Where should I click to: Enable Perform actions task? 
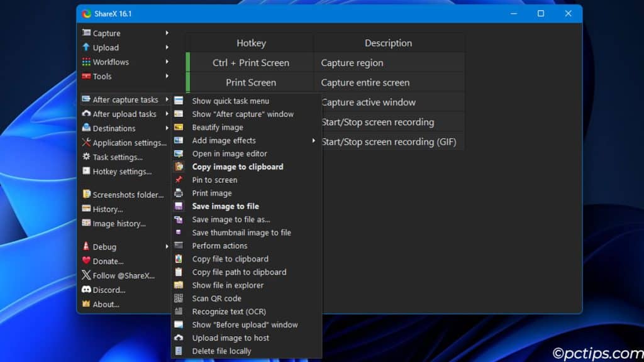point(247,246)
